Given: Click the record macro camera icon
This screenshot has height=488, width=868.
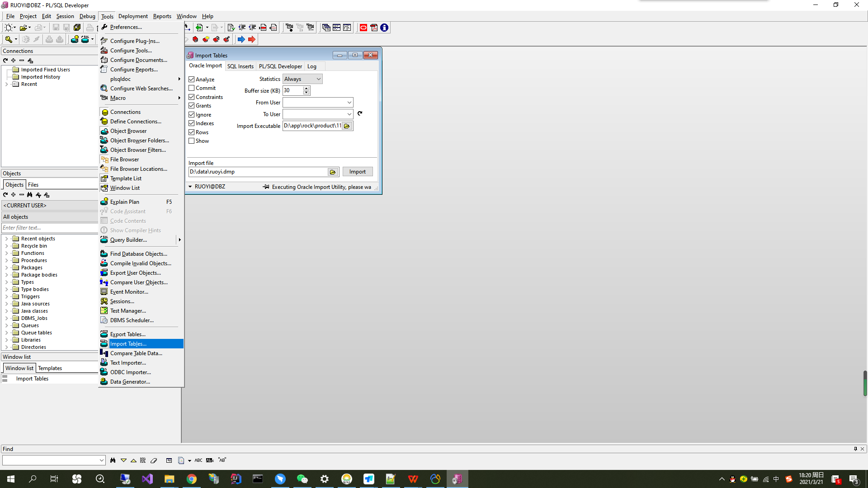Looking at the screenshot, I should (289, 28).
